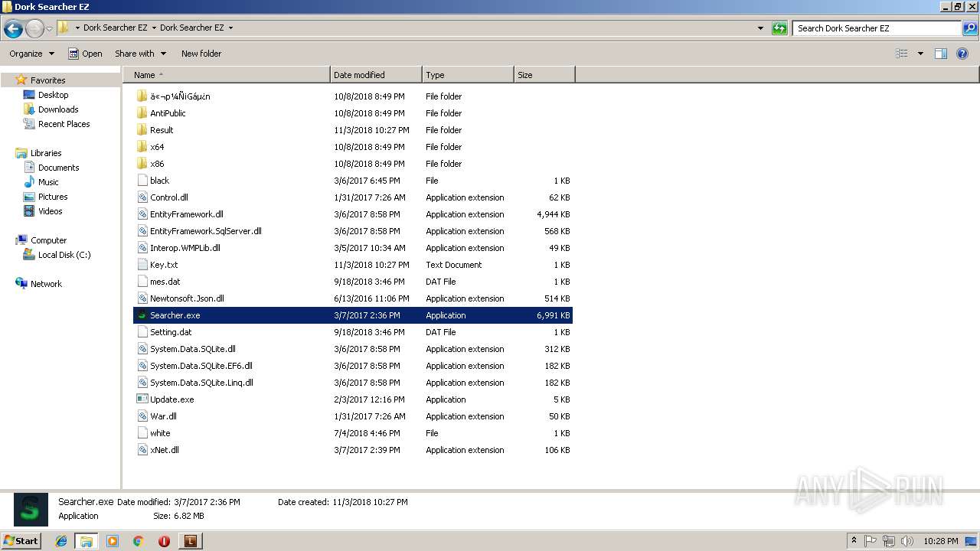Open the Share with menu
Viewport: 980px width, 551px height.
[x=140, y=54]
